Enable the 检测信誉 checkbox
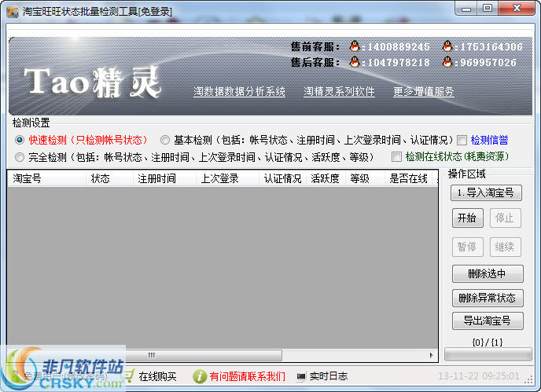This screenshot has height=392, width=541. [462, 141]
